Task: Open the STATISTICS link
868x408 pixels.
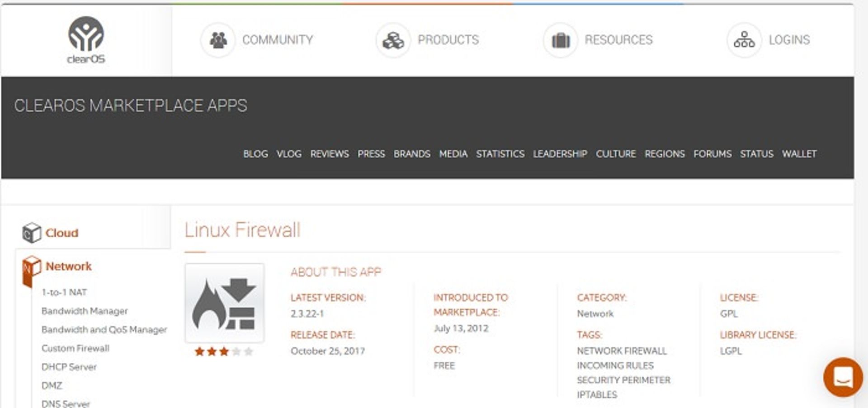Action: point(500,154)
